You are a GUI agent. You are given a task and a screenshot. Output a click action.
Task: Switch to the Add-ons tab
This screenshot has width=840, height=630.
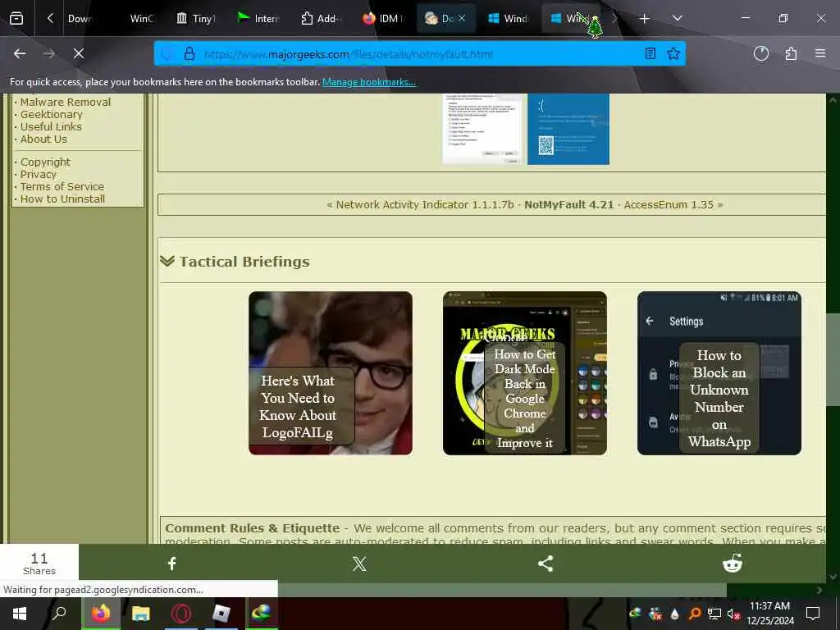[322, 19]
